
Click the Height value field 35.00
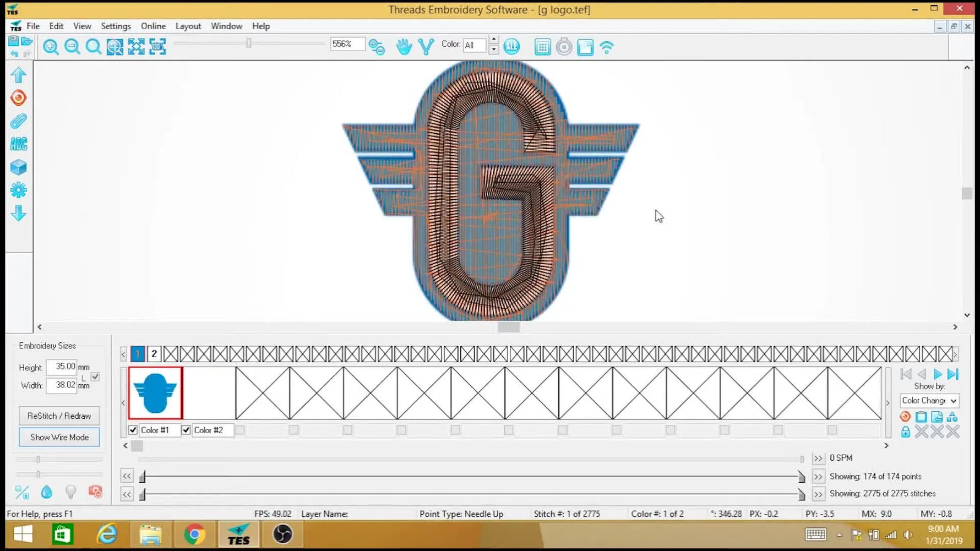[61, 367]
